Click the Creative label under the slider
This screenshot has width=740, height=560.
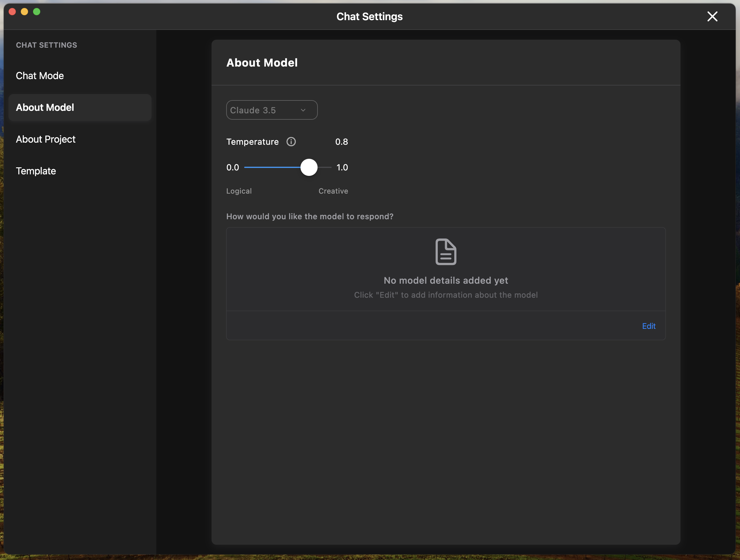tap(333, 191)
